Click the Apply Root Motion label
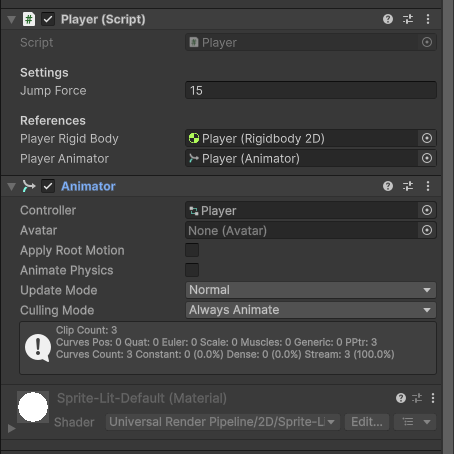Image resolution: width=454 pixels, height=454 pixels. click(x=72, y=251)
